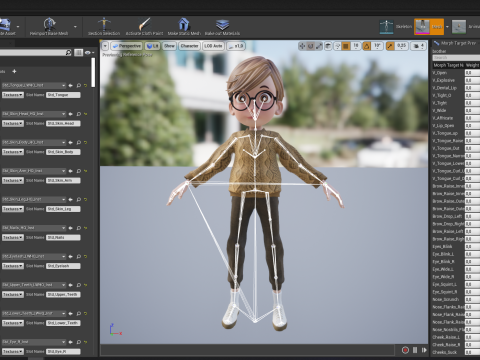Use selected asset arrow for Std_Skin_Leg material
Image resolution: width=480 pixels, height=360 pixels.
click(x=71, y=199)
